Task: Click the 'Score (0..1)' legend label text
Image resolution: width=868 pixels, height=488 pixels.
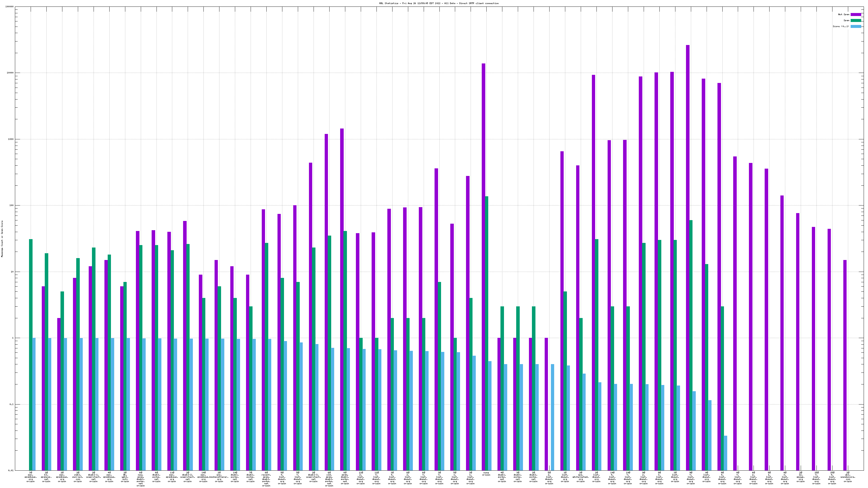Action: coord(841,26)
